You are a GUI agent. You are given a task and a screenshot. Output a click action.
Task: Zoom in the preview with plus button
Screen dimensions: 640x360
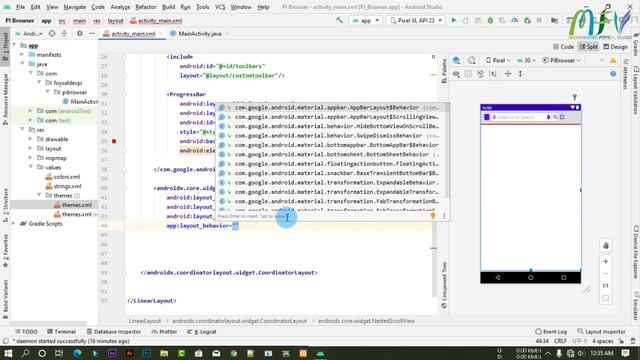click(606, 261)
